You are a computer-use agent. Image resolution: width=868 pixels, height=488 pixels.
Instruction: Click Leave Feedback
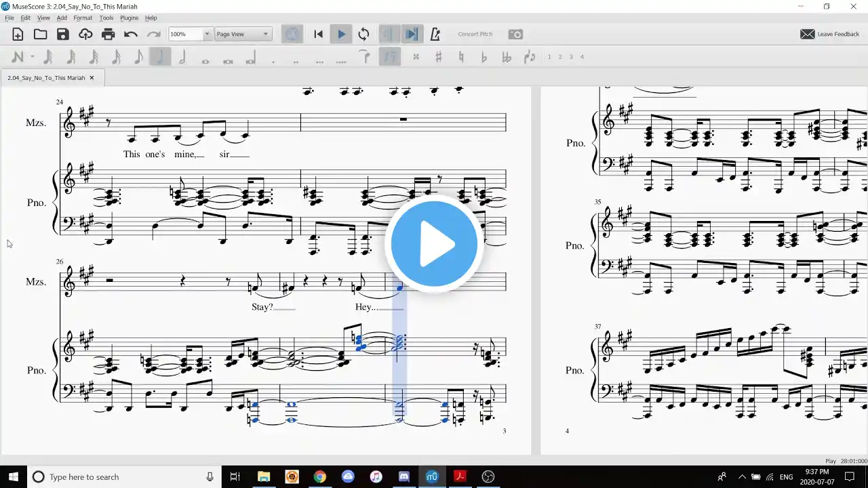click(830, 34)
